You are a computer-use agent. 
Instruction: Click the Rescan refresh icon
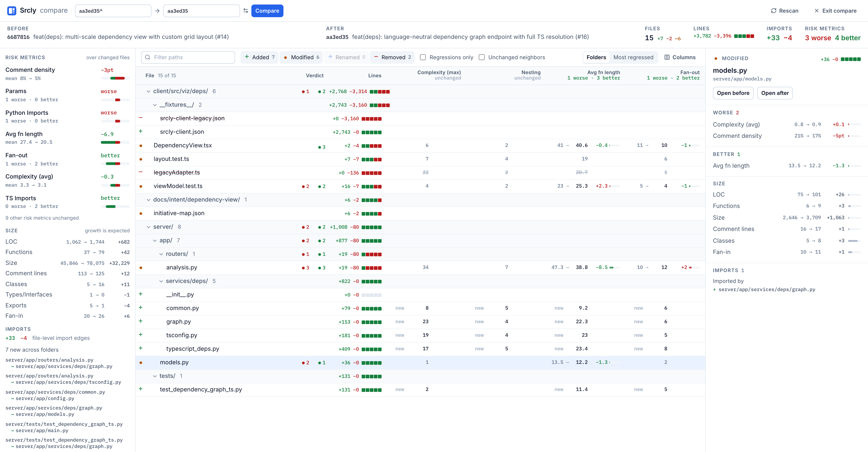(774, 11)
